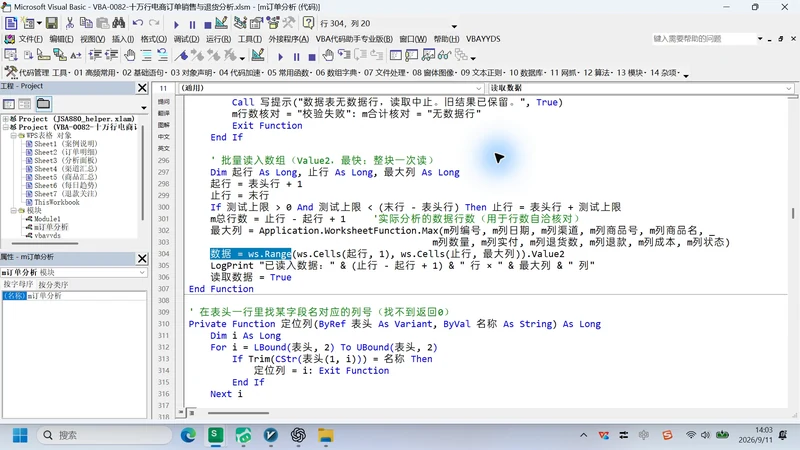Click the Cut scissors icon
800x450 pixels.
70,23
